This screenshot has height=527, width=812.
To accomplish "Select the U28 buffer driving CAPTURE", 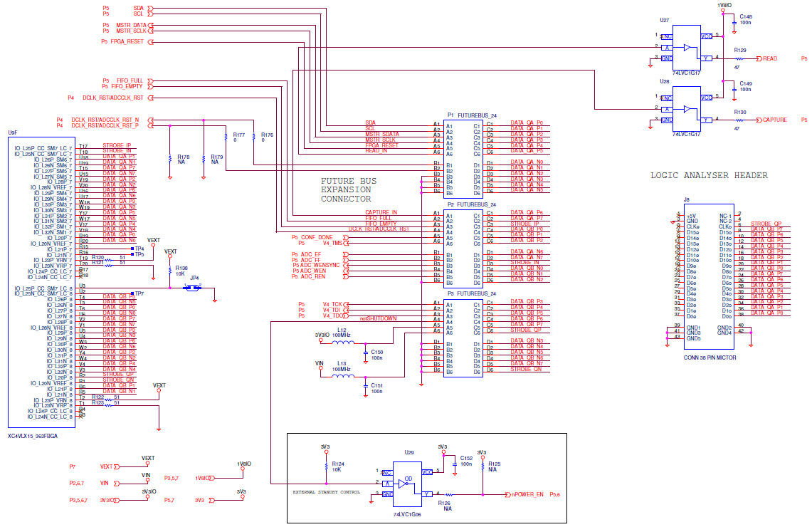I will (687, 108).
